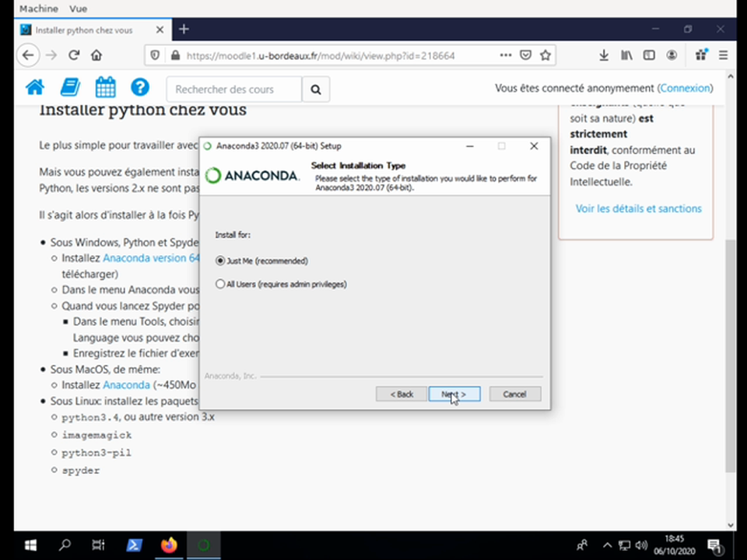
Task: Open the Moodle courses book icon
Action: [x=70, y=88]
